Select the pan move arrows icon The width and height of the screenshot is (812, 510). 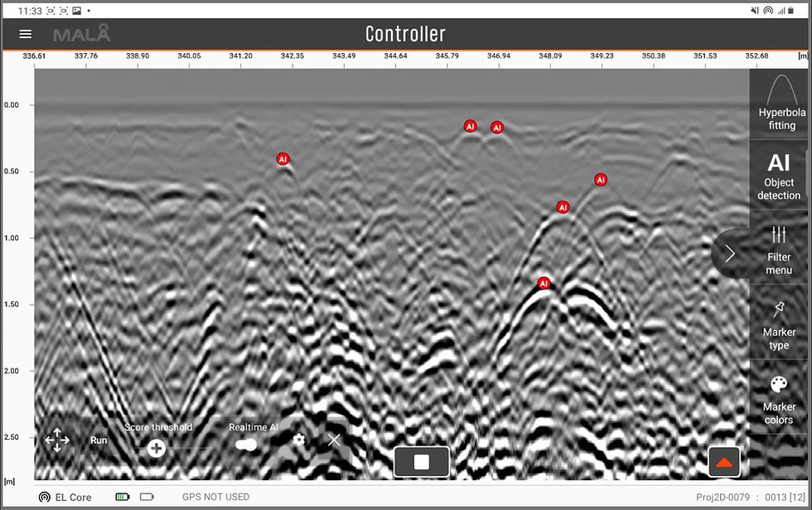pos(57,440)
